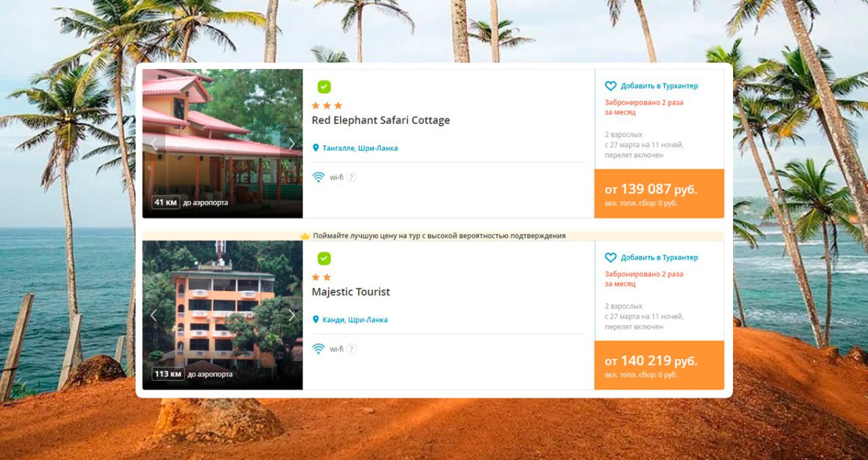The height and width of the screenshot is (460, 868).
Task: Click the wi-fi icon under Red Elephant Safari Cottage
Action: [x=318, y=177]
